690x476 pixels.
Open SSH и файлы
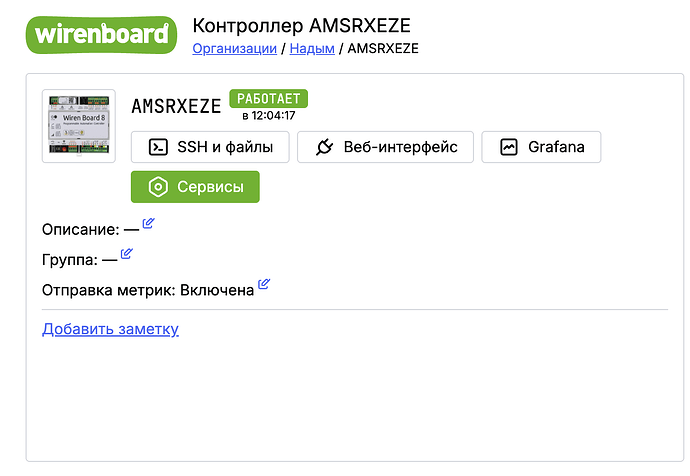pos(210,147)
